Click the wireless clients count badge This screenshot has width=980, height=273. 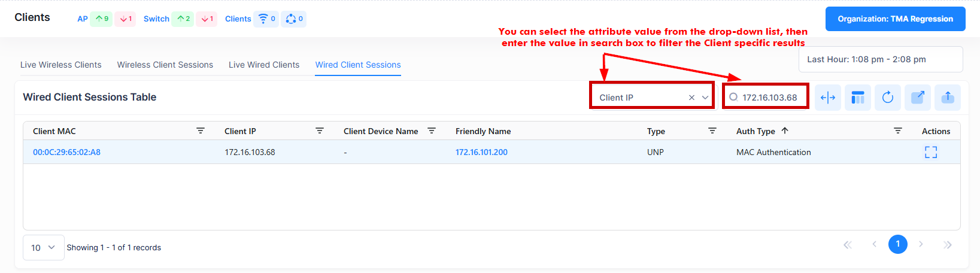click(266, 19)
